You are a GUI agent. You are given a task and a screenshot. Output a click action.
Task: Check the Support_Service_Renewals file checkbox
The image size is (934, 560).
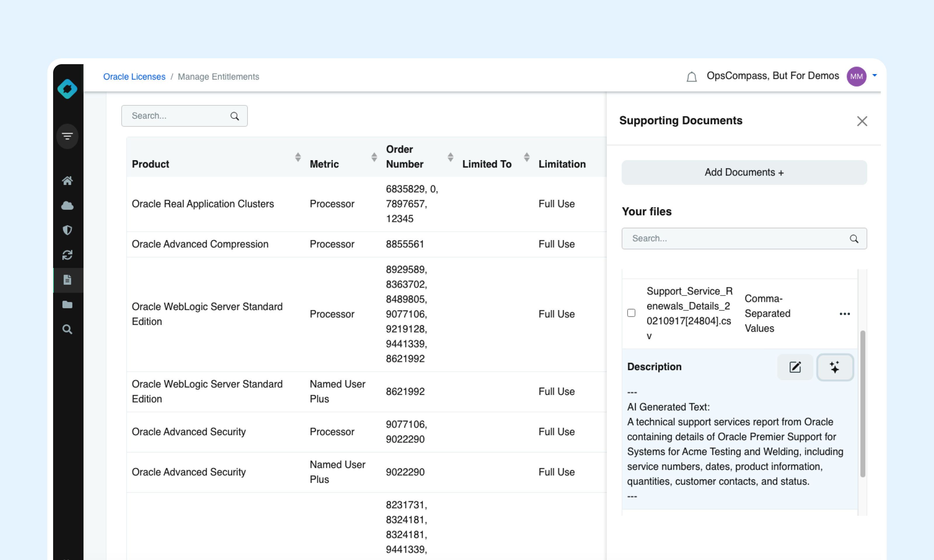(631, 313)
